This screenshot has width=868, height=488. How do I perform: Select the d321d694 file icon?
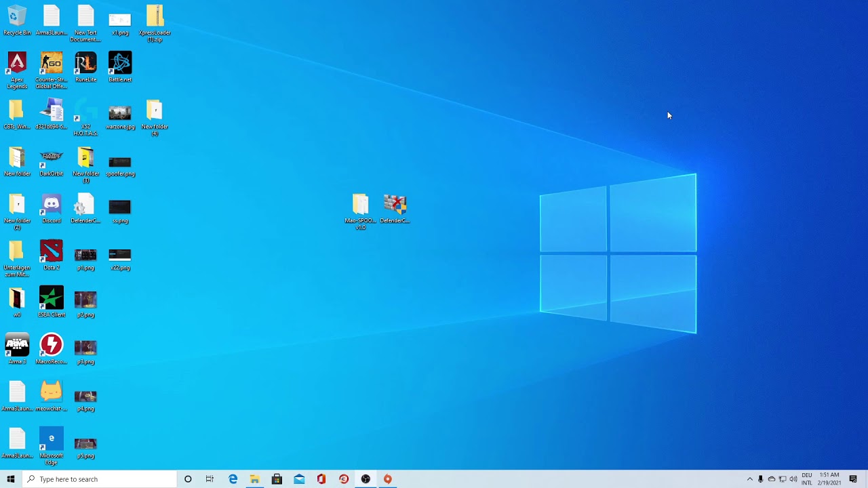[52, 114]
